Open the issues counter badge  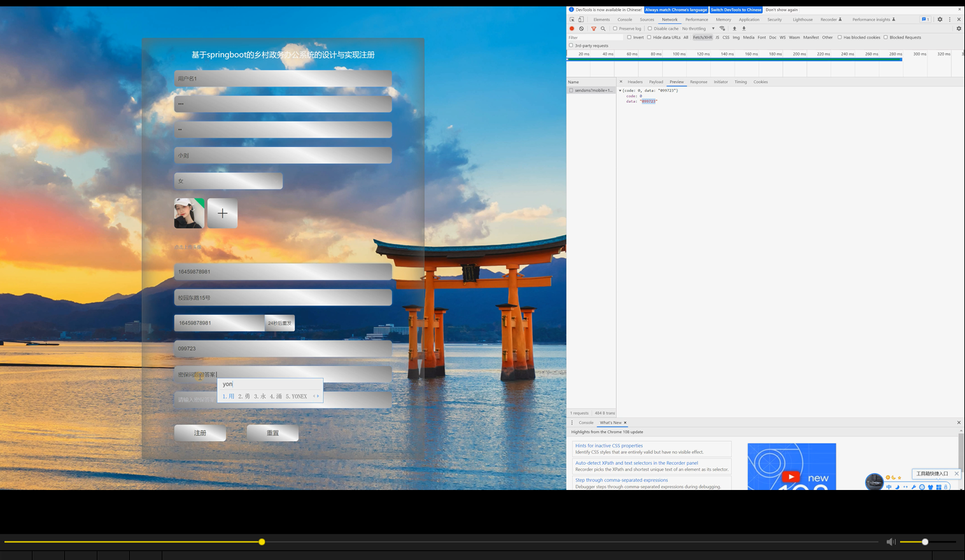coord(926,20)
